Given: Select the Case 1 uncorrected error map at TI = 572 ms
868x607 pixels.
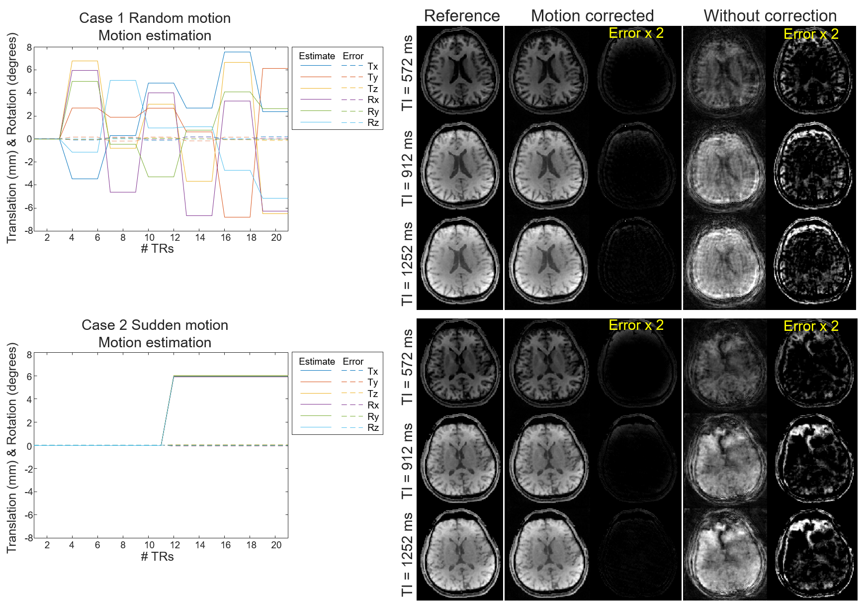Looking at the screenshot, I should [813, 72].
